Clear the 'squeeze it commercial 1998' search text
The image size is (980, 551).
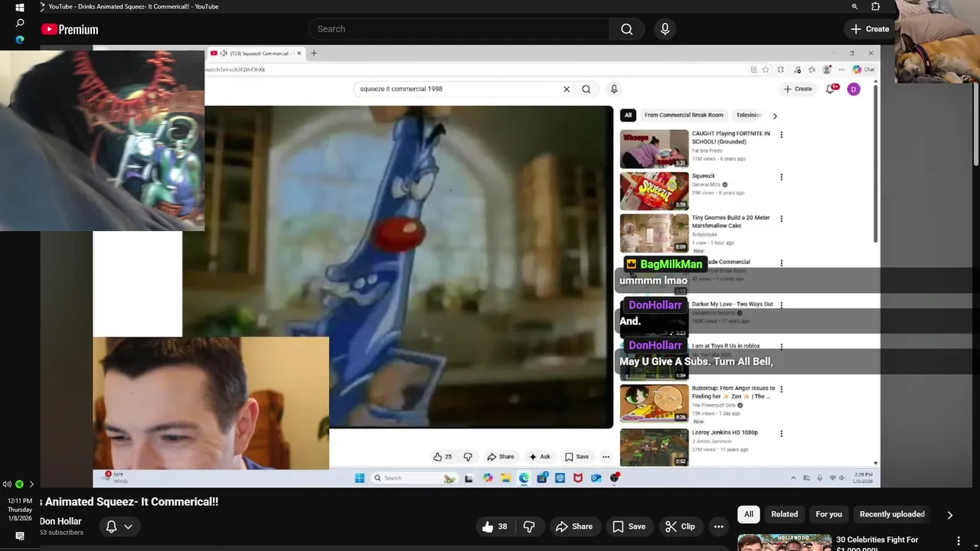[x=567, y=89]
